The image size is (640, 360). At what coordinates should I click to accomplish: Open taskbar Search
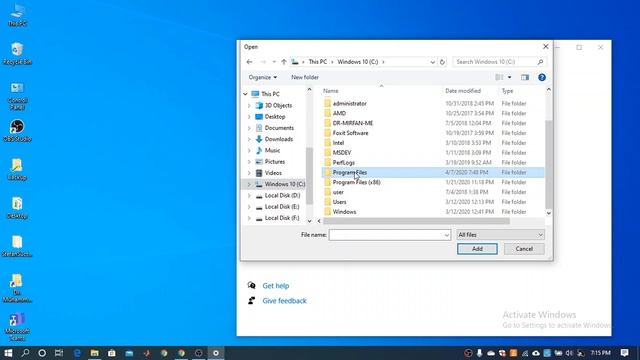[x=25, y=353]
